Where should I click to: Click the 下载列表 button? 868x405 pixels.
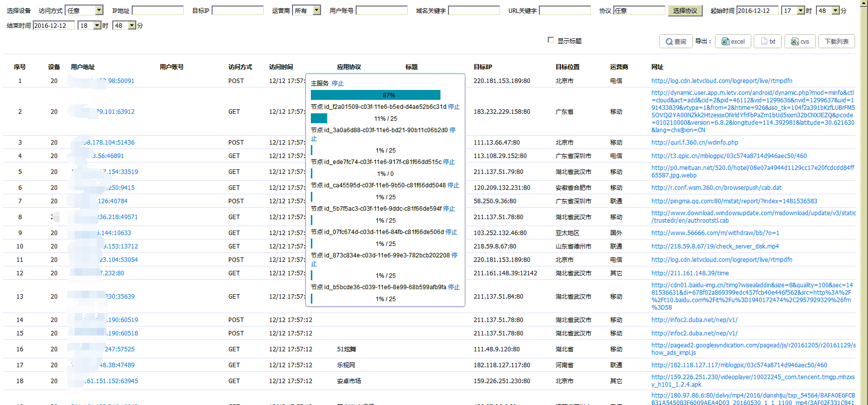(837, 41)
